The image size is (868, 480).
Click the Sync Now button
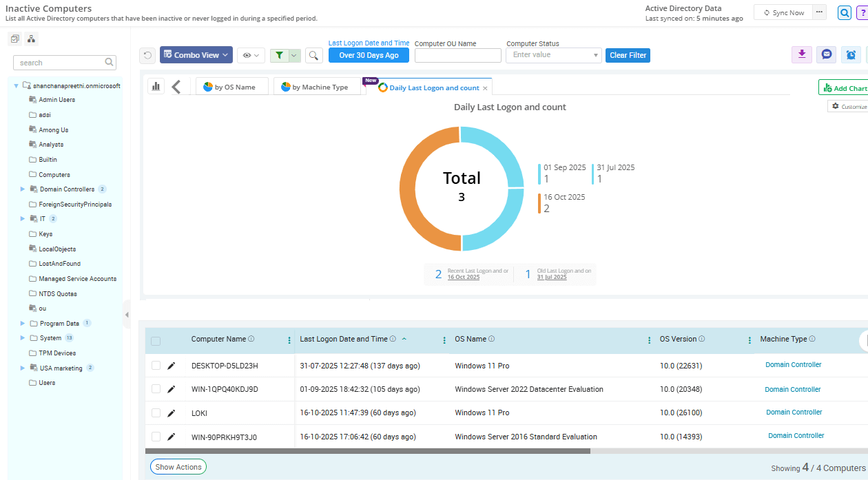pyautogui.click(x=783, y=13)
